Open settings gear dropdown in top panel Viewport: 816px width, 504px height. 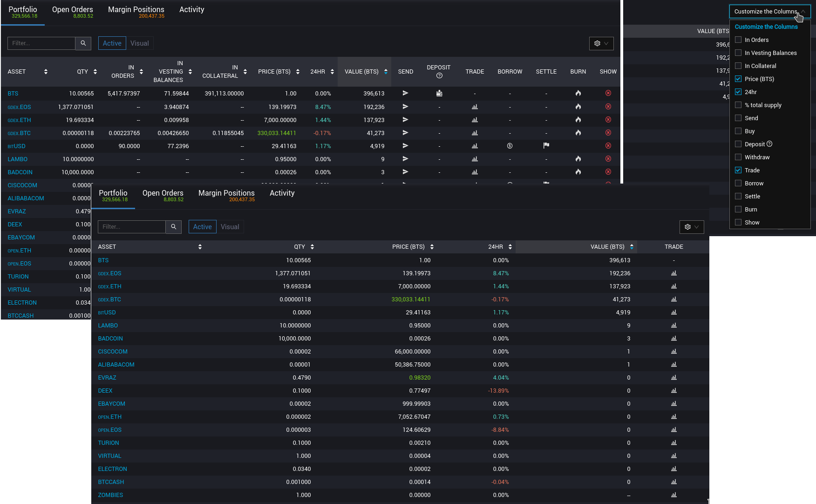click(601, 43)
